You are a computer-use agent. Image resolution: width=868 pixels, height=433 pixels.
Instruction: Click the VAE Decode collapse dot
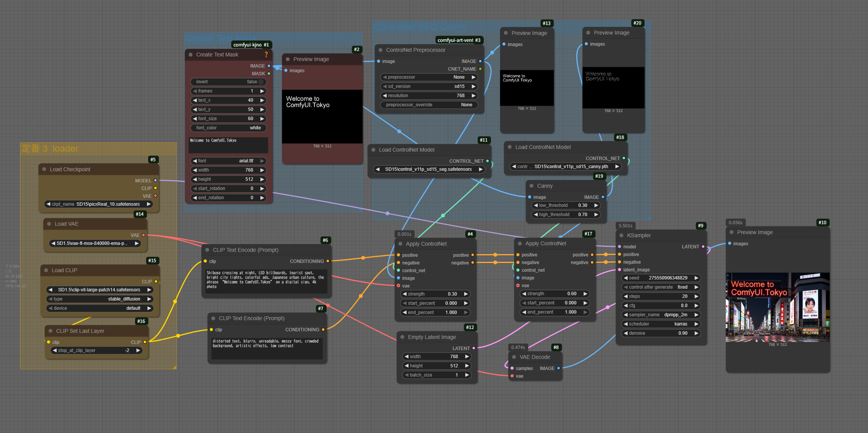[514, 357]
